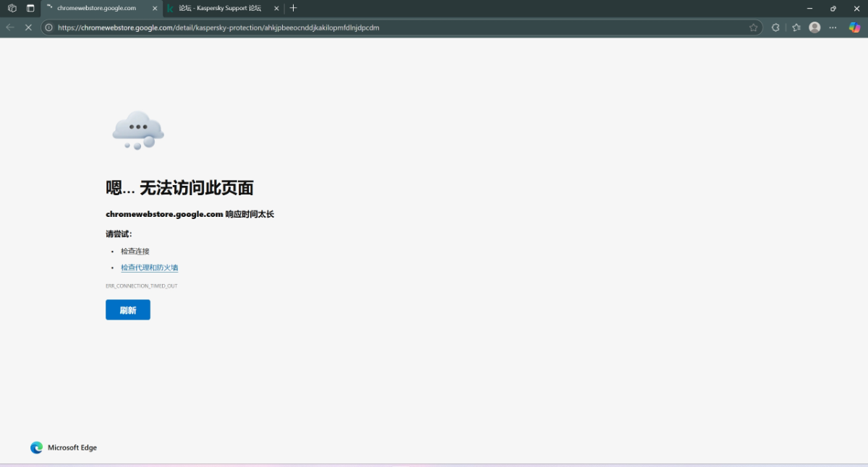Open the user profile avatar
The height and width of the screenshot is (467, 868).
(814, 27)
